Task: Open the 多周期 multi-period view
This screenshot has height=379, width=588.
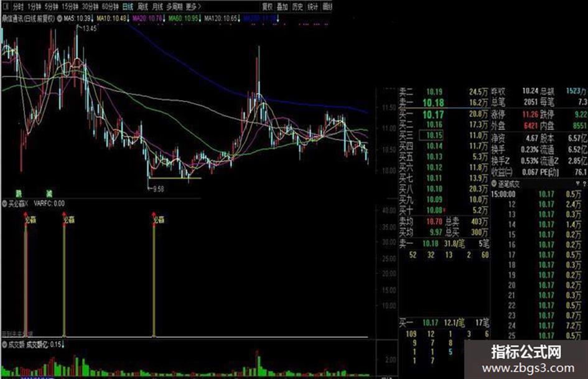Action: [174, 6]
